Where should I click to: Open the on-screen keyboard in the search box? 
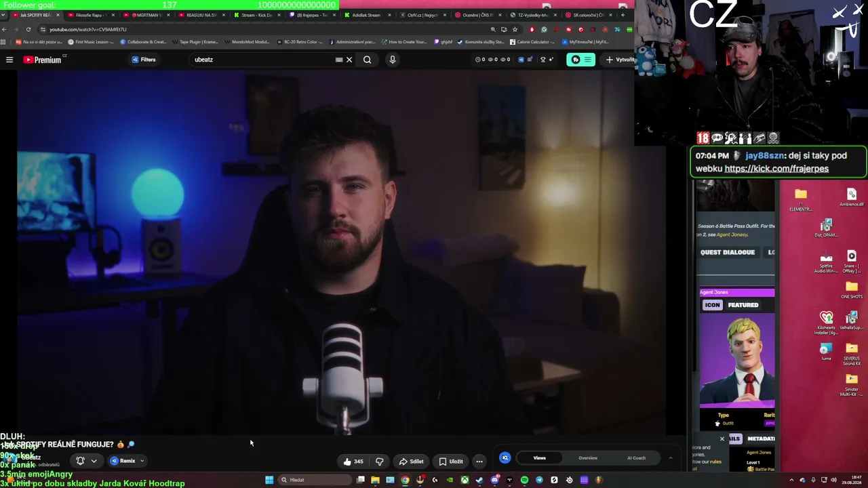point(339,60)
